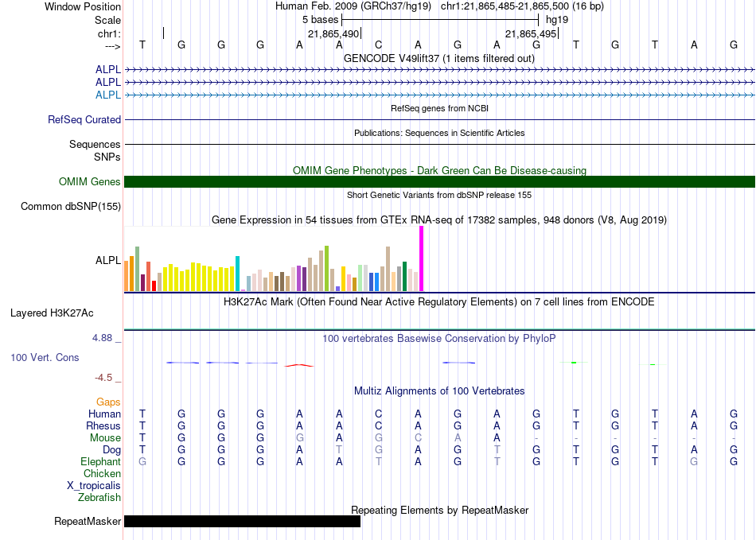Click position marker 21,865,490
756x540 pixels.
coord(333,33)
